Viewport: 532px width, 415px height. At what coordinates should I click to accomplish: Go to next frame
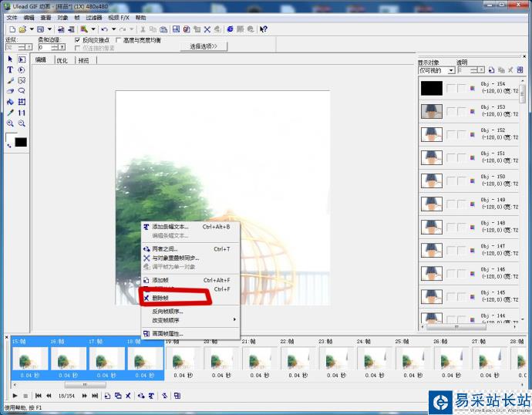pos(85,396)
